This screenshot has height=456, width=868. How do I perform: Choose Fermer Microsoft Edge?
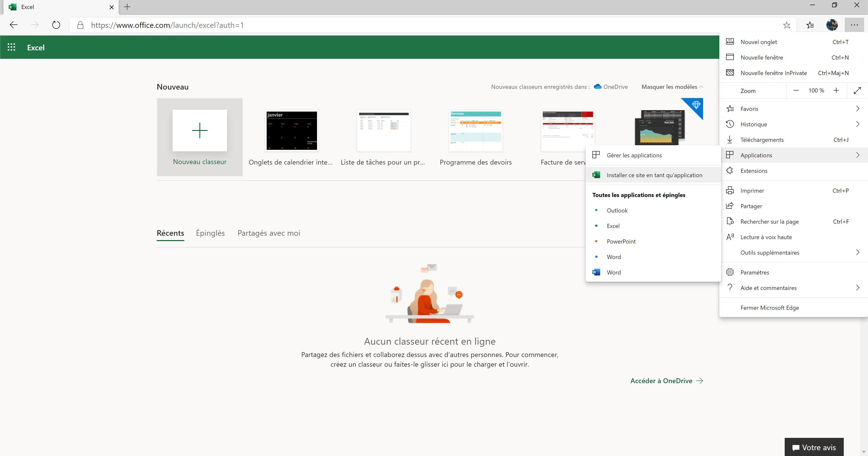pos(794,307)
